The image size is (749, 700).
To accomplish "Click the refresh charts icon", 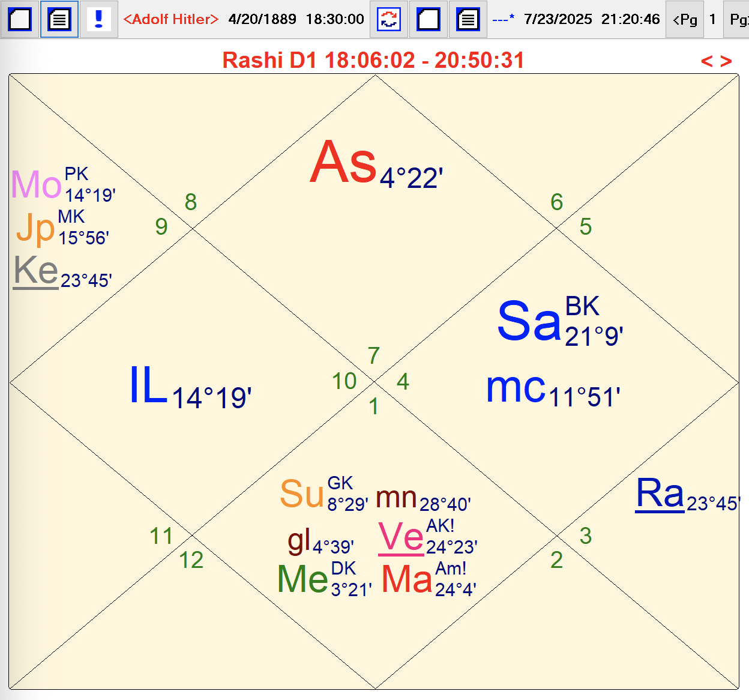I will [388, 19].
